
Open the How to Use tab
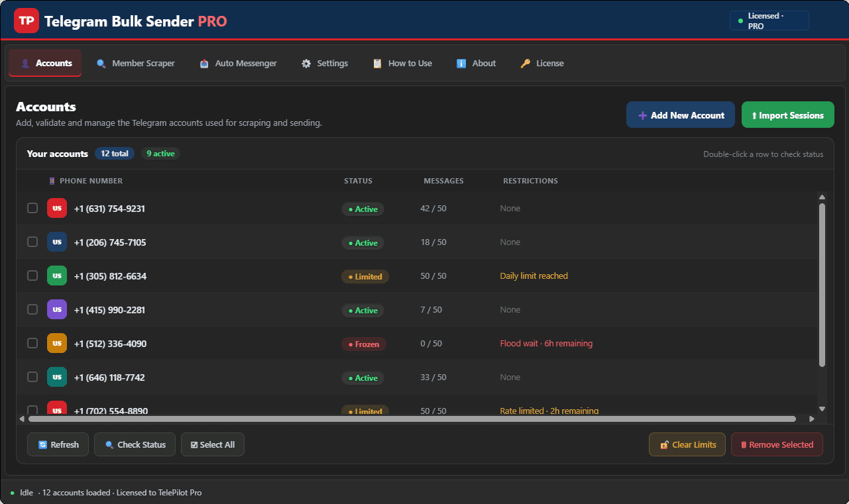[402, 63]
